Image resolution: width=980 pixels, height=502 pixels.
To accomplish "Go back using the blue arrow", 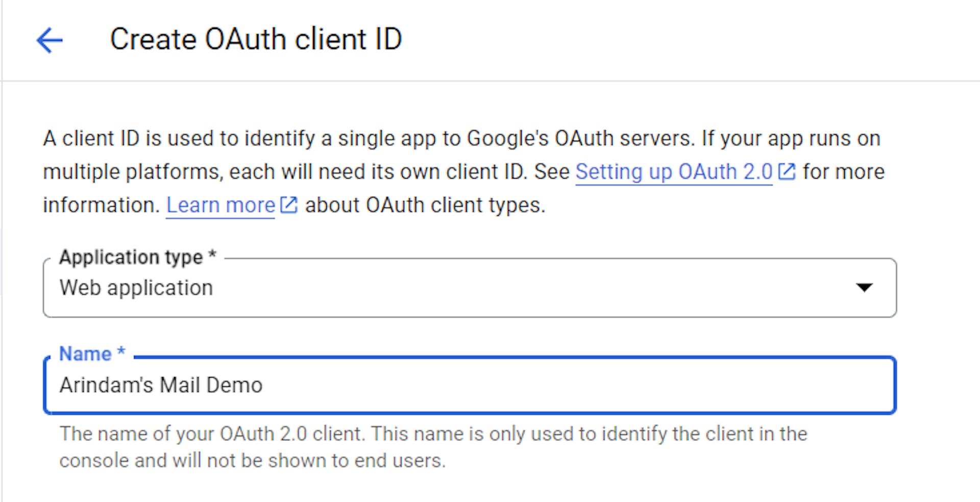I will coord(50,40).
